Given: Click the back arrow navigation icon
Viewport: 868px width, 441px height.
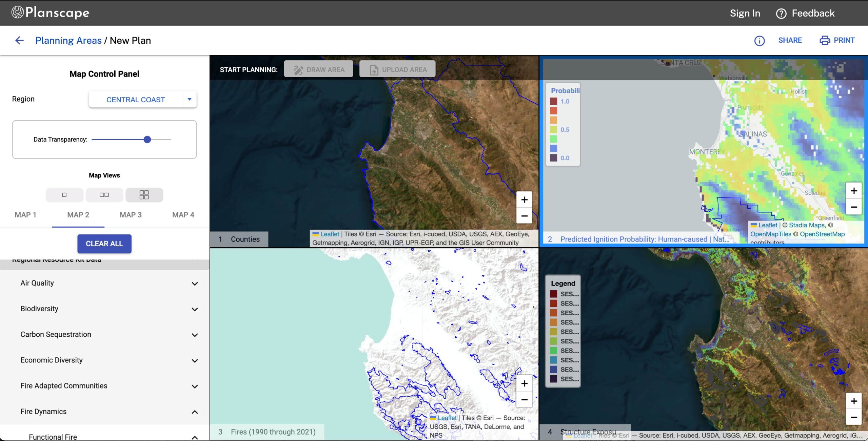Looking at the screenshot, I should pos(19,40).
